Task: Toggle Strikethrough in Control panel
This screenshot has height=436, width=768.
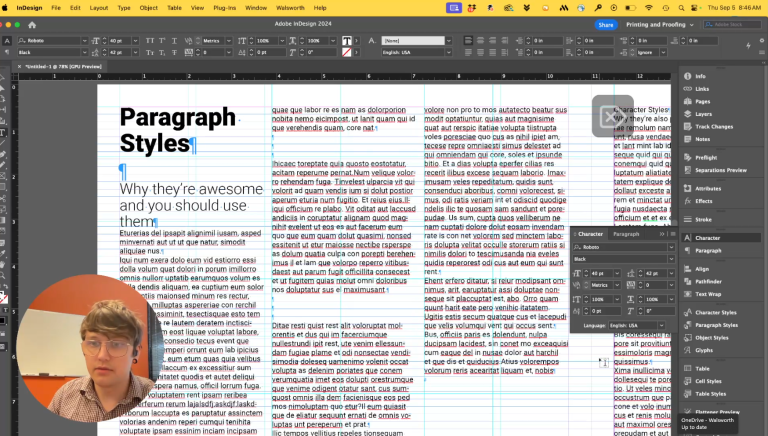Action: coord(174,52)
